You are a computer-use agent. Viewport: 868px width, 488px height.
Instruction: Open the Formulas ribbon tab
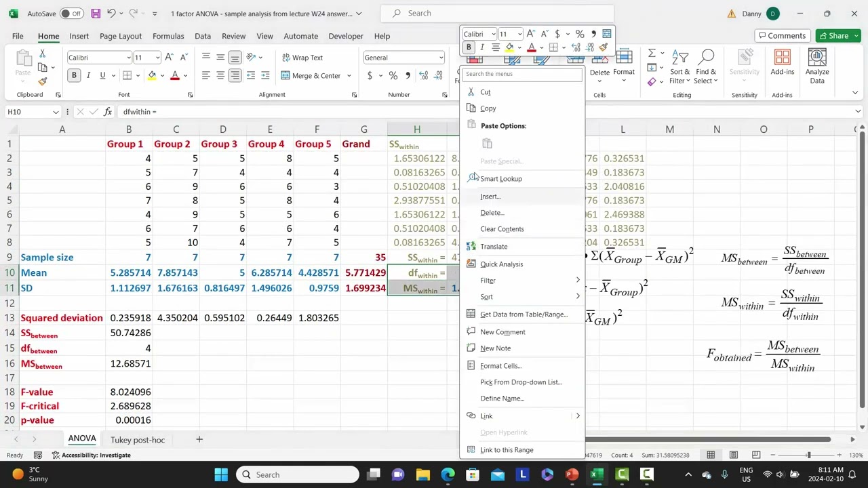click(168, 36)
